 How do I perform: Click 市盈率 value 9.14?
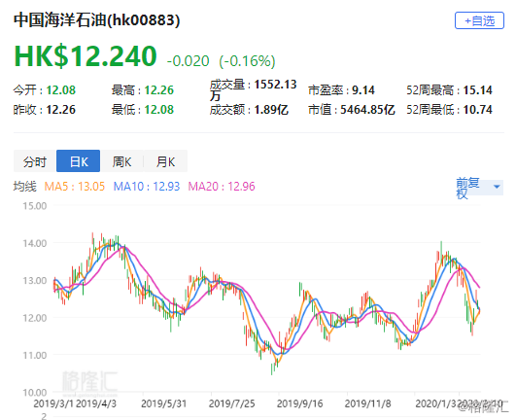click(x=363, y=89)
